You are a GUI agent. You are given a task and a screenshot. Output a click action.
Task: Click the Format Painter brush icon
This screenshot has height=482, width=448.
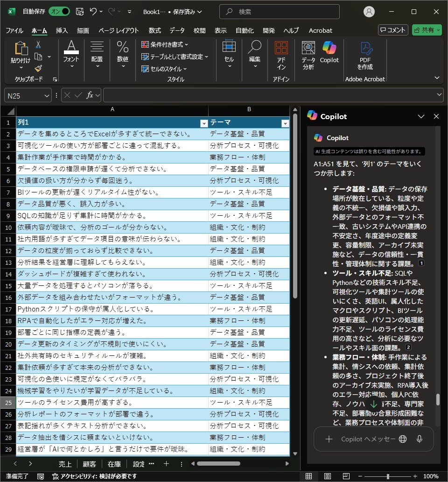click(38, 68)
